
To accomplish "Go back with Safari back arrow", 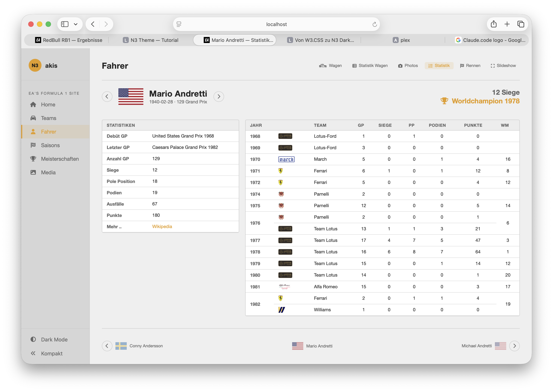I will point(93,24).
